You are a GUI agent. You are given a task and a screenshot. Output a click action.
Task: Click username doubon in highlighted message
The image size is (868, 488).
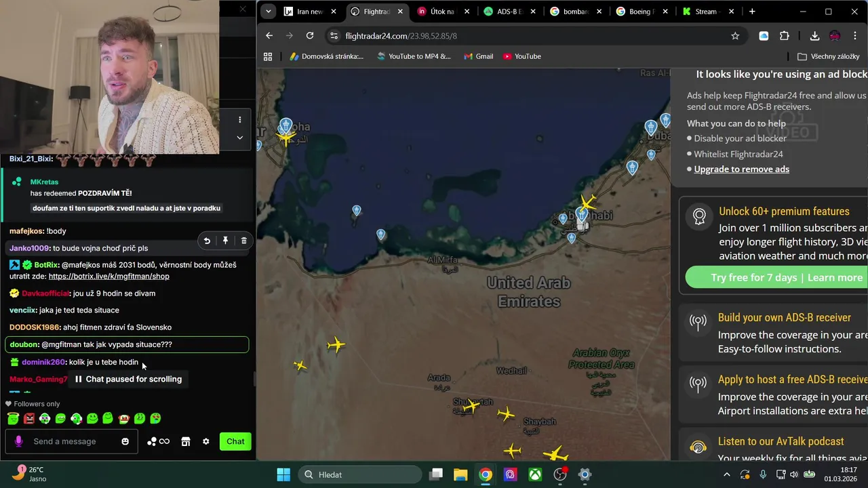tap(24, 344)
